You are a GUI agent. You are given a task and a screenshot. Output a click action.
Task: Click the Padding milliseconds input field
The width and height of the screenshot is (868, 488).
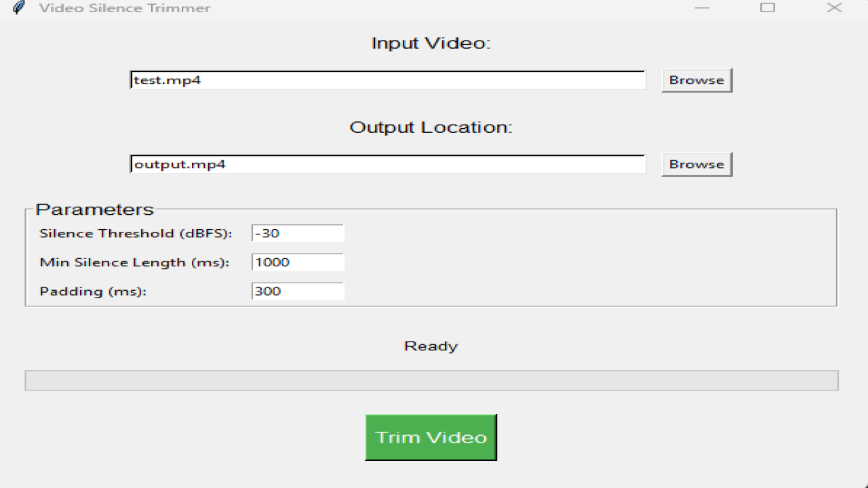297,291
